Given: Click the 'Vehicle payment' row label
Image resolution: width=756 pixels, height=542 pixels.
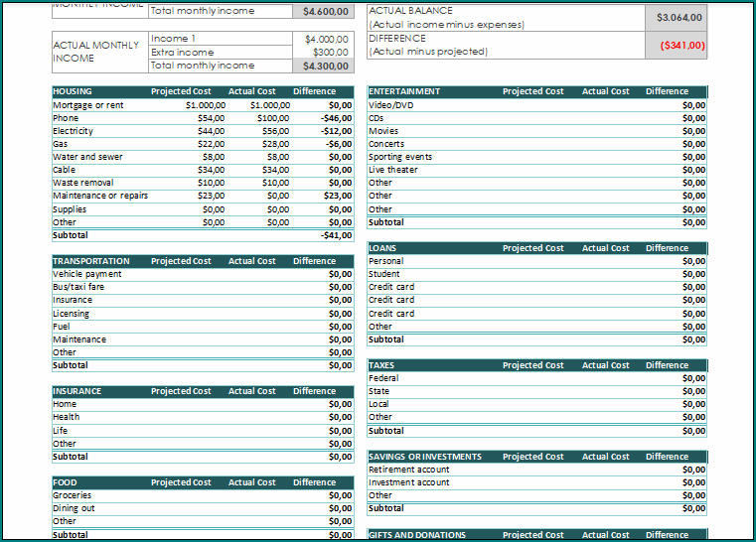Looking at the screenshot, I should (x=87, y=274).
